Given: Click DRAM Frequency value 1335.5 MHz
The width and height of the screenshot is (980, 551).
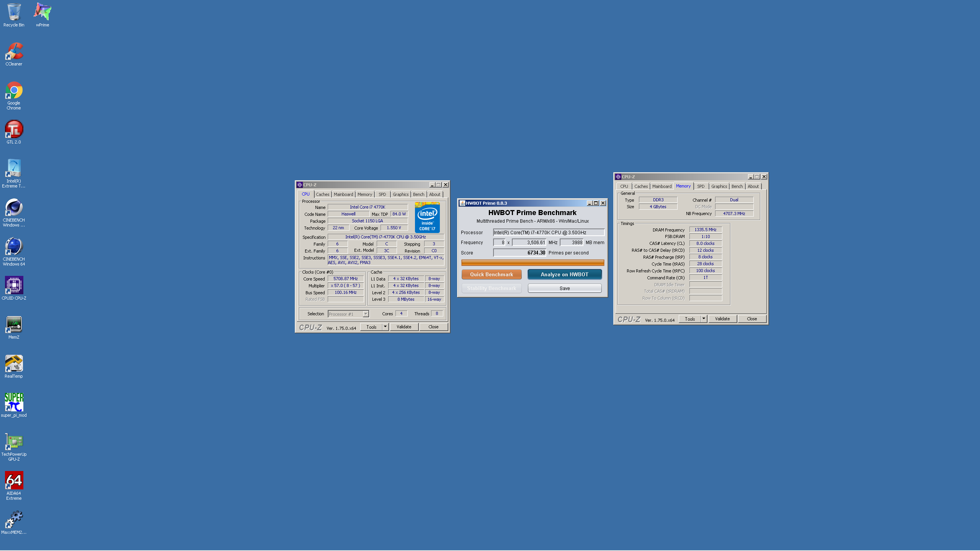Looking at the screenshot, I should click(706, 230).
